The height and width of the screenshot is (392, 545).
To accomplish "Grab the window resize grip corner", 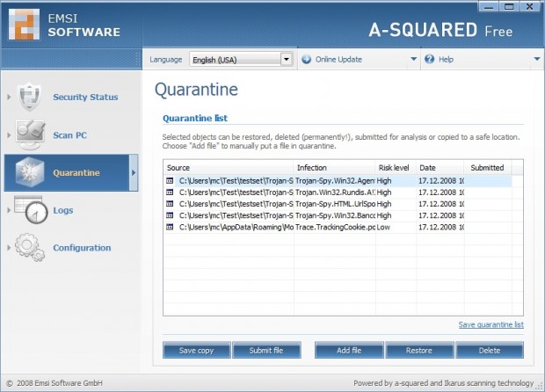I will (x=540, y=385).
